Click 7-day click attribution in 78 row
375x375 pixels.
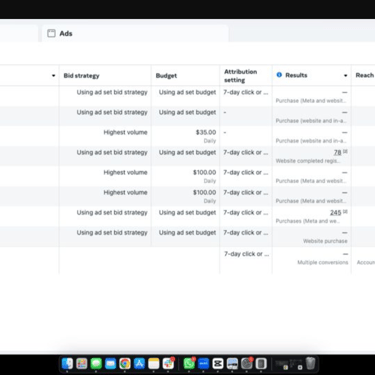[246, 152]
